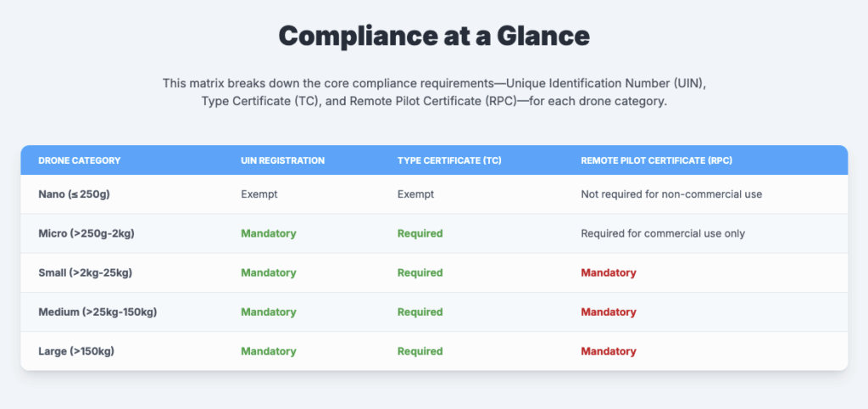Click 'Not required for non-commercial use' text
The height and width of the screenshot is (409, 868).
pos(671,194)
